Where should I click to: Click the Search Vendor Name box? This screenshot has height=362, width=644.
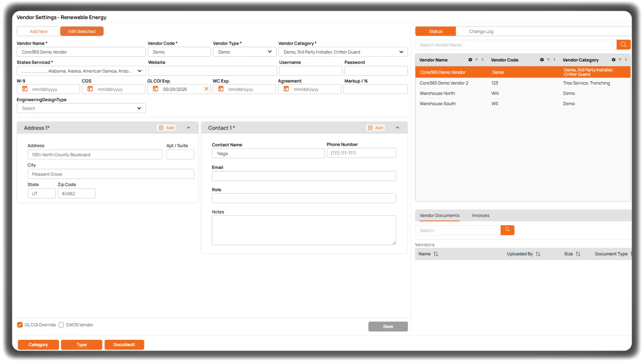tap(516, 45)
